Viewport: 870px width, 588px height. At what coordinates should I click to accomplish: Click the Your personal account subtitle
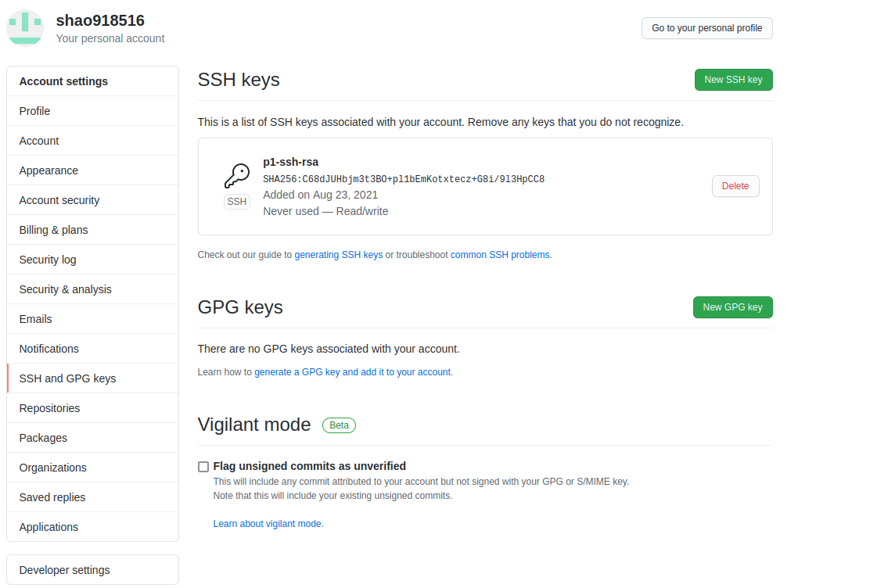110,38
